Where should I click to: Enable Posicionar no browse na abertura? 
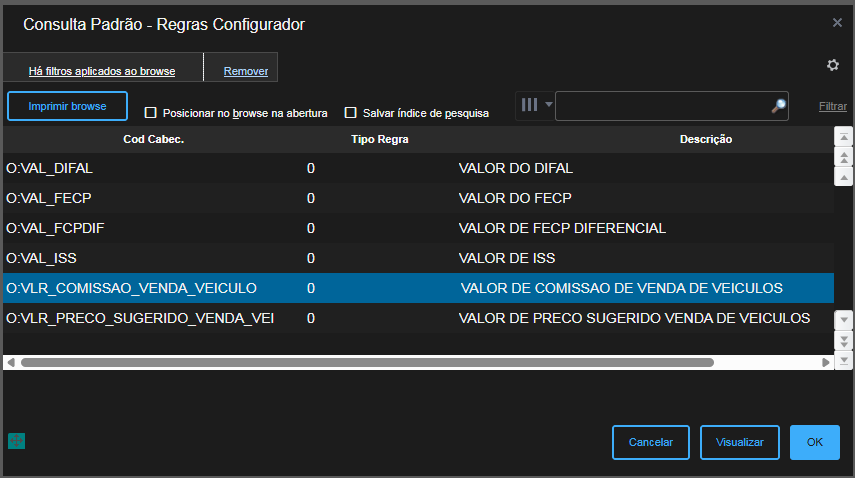[x=151, y=113]
